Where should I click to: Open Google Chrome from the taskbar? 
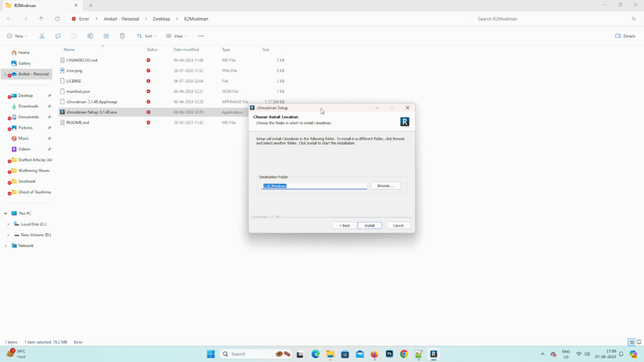click(404, 354)
